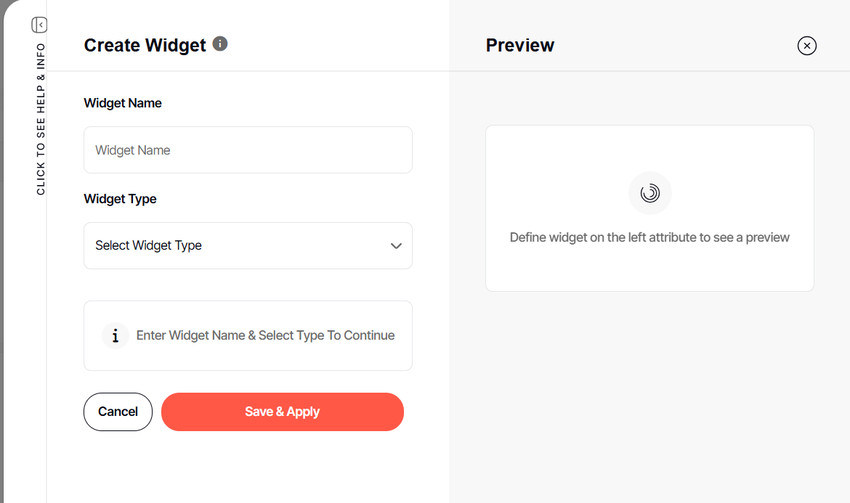The width and height of the screenshot is (850, 503).
Task: Click the 'Define widget on the left' message
Action: click(650, 238)
